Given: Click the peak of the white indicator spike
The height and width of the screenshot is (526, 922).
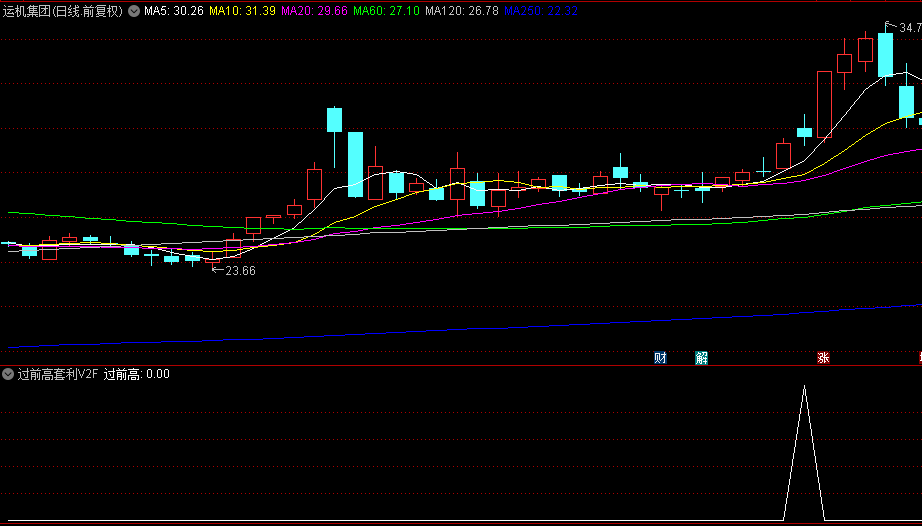Looking at the screenshot, I should coord(804,386).
